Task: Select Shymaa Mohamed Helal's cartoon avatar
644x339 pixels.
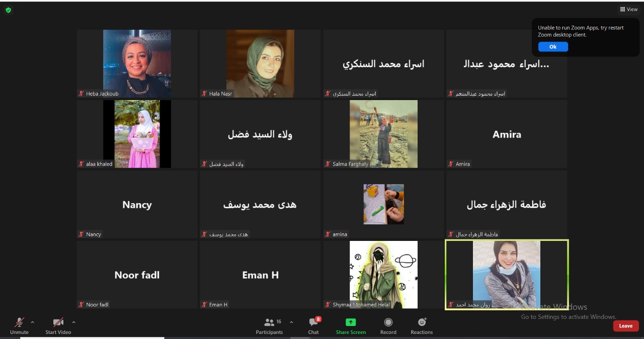Action: pyautogui.click(x=383, y=275)
